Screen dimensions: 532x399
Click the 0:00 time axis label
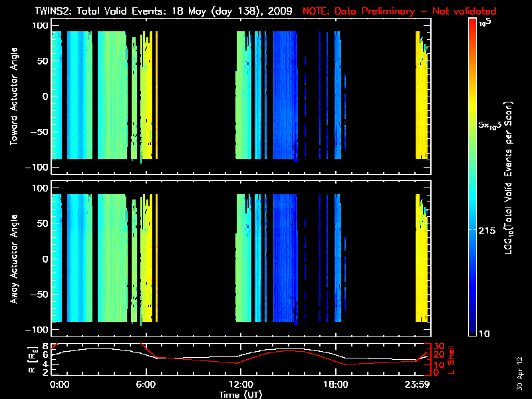[x=59, y=385]
